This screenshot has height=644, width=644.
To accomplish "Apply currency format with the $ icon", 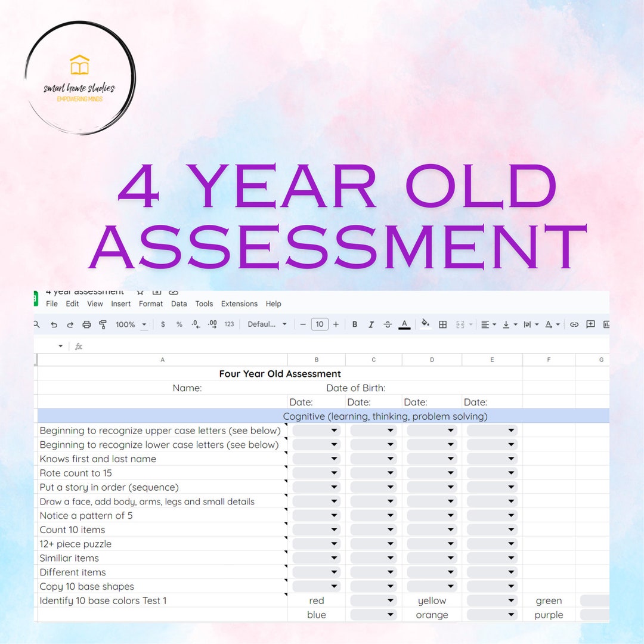I will (x=163, y=324).
